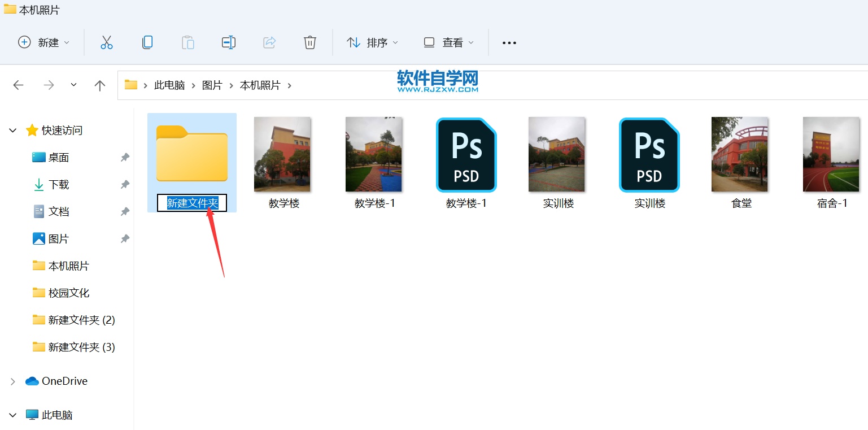The height and width of the screenshot is (430, 868).
Task: Select 校园文化 folder in sidebar
Action: (x=68, y=293)
